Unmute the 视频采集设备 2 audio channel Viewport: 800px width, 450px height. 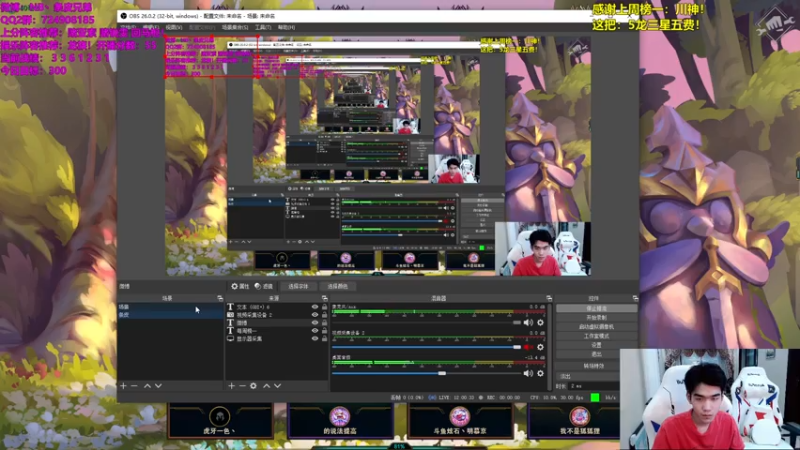point(528,347)
